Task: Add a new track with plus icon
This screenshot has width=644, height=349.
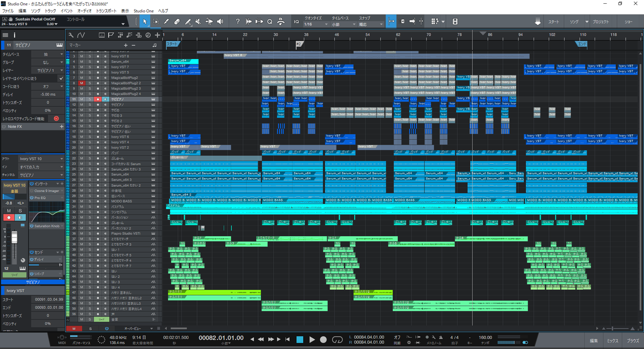Action: pos(157,35)
